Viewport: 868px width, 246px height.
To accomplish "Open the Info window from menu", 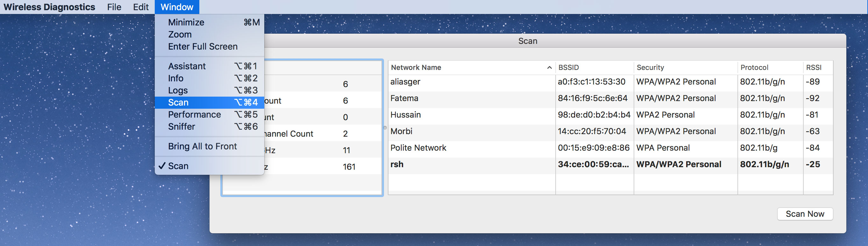I will (x=209, y=78).
